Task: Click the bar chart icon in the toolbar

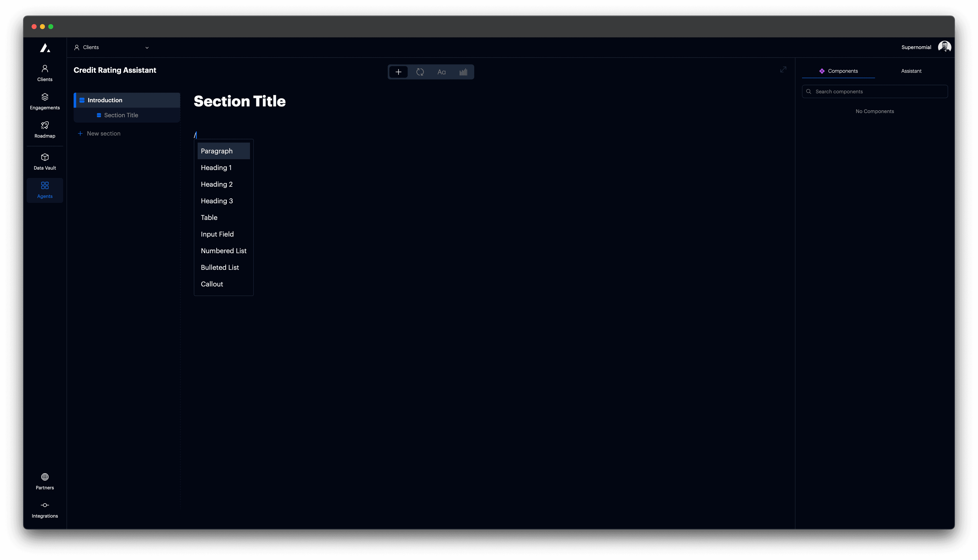Action: tap(463, 72)
